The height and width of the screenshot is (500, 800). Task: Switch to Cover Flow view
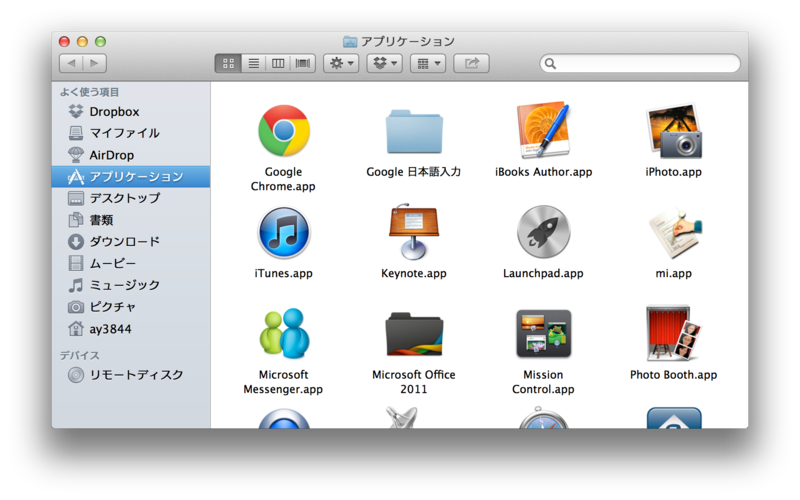(x=303, y=63)
